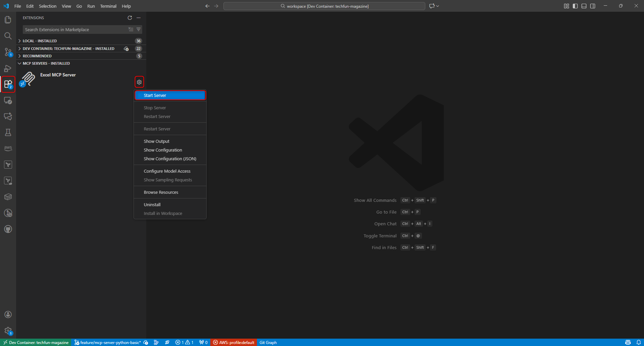
Task: Open the Source Control view
Action: tap(8, 52)
